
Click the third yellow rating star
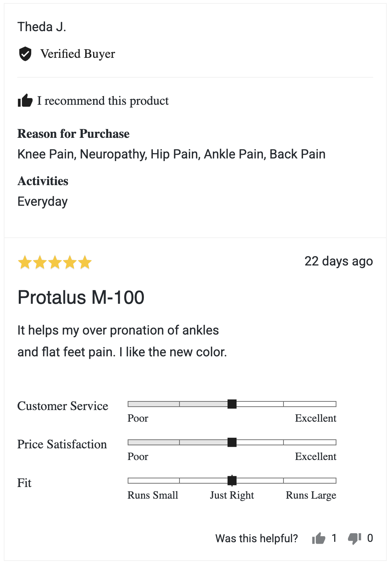(55, 262)
